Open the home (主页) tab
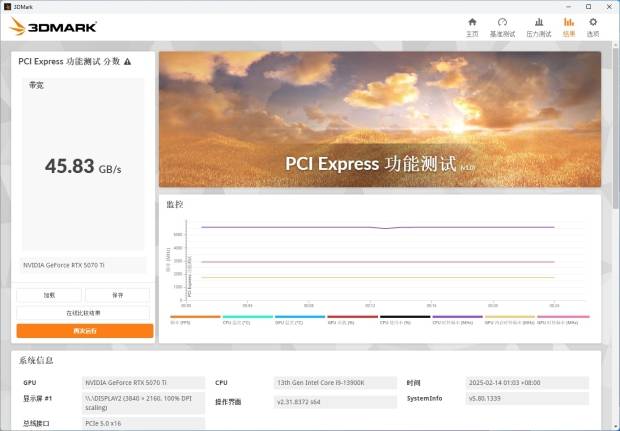This screenshot has height=431, width=620. pyautogui.click(x=472, y=27)
